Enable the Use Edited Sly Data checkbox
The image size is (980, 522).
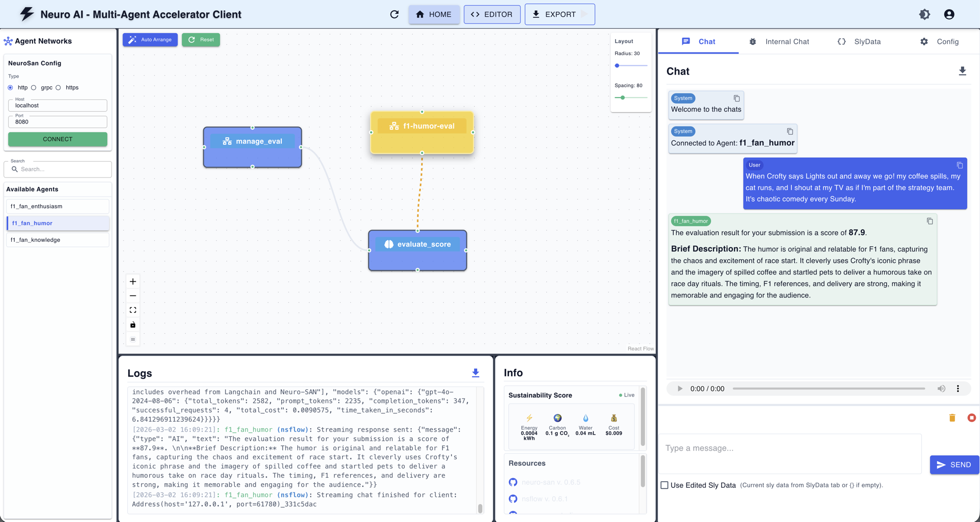pos(664,485)
